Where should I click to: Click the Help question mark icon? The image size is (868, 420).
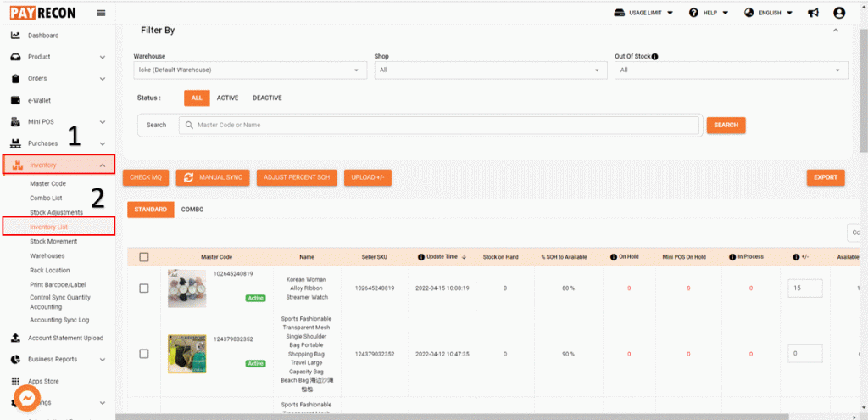[693, 13]
